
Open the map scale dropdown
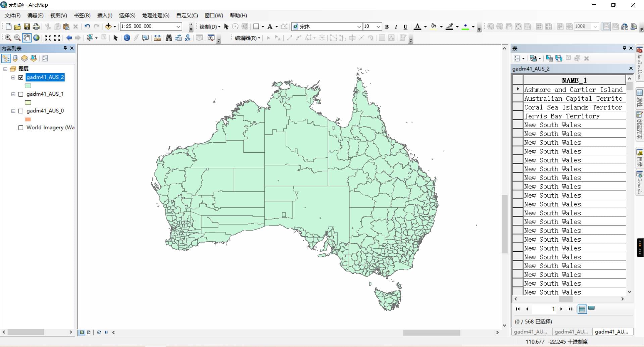(179, 27)
